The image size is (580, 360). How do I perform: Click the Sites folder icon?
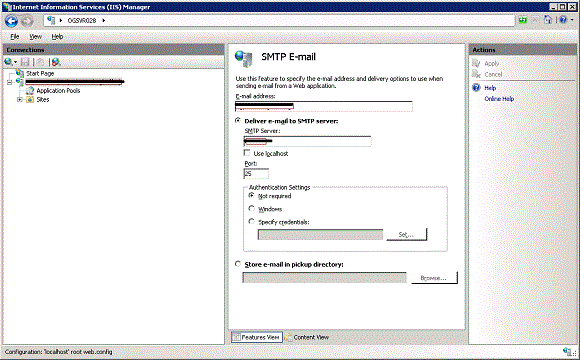coord(30,100)
